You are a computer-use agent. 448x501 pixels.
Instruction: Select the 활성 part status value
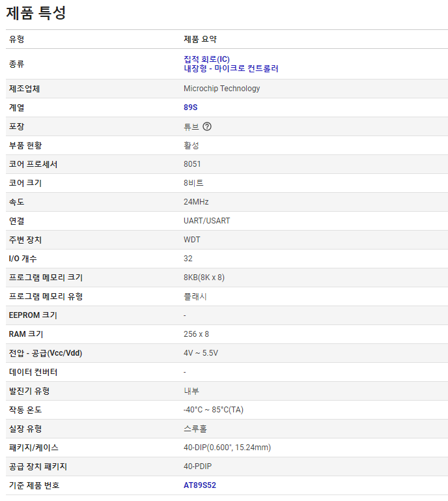[x=191, y=145]
